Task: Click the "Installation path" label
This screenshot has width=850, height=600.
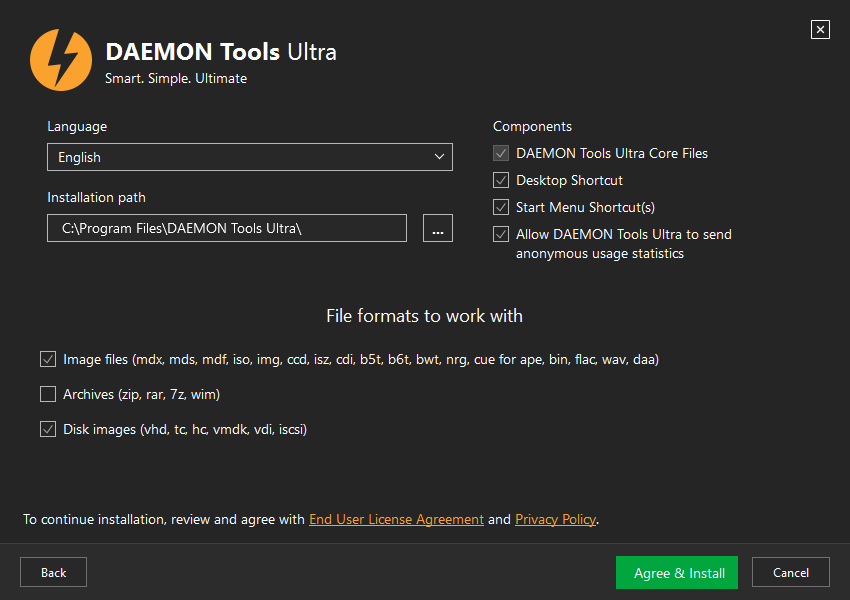Action: tap(96, 197)
